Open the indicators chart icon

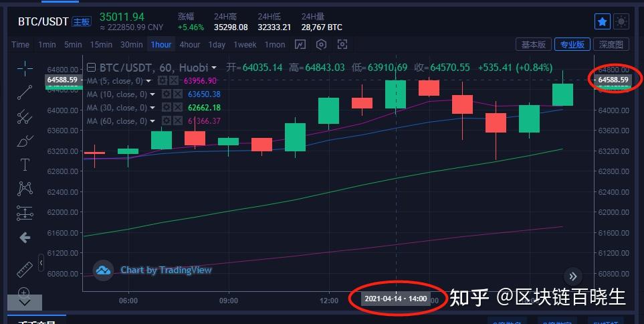(x=300, y=44)
